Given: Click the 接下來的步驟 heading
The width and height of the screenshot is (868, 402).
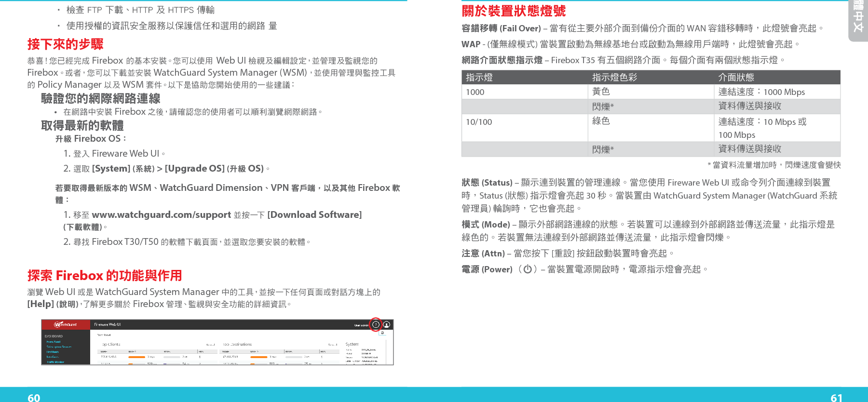Looking at the screenshot, I should click(66, 44).
